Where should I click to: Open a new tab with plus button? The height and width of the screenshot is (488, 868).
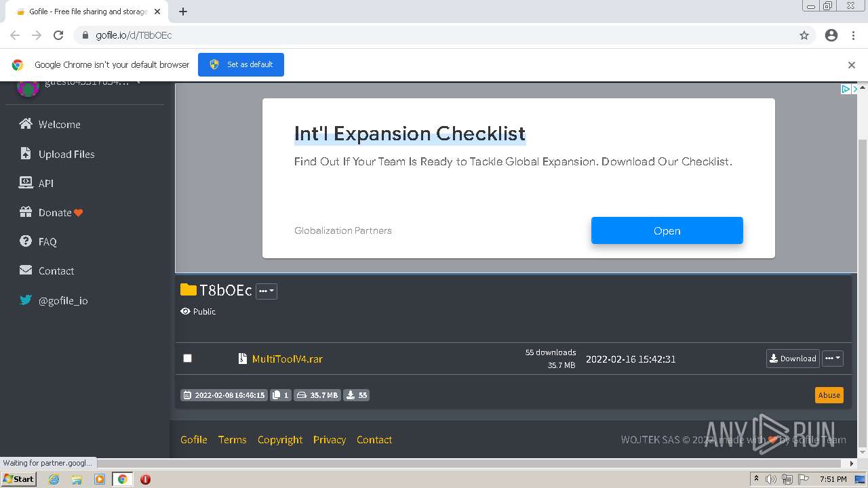pos(182,12)
